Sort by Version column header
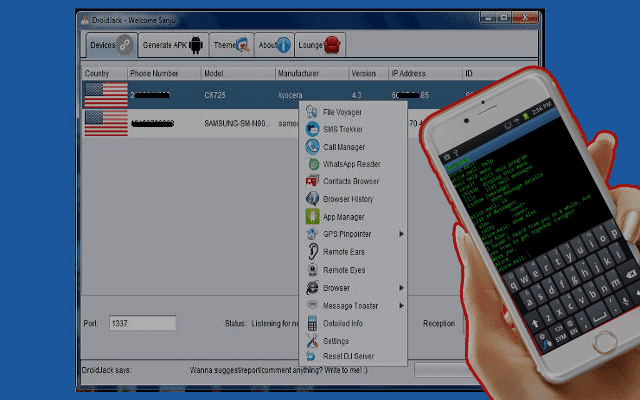 click(368, 73)
